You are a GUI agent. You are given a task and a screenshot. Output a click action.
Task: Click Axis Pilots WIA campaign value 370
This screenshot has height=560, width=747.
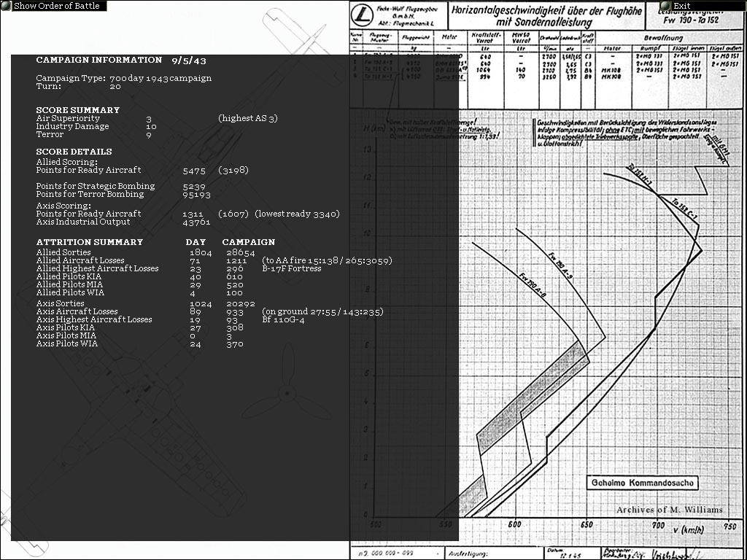click(x=236, y=344)
